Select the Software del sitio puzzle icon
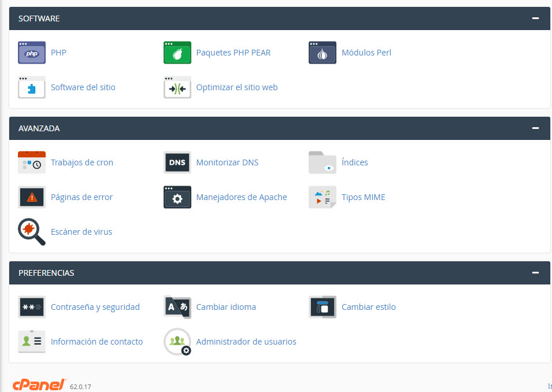 [x=32, y=87]
